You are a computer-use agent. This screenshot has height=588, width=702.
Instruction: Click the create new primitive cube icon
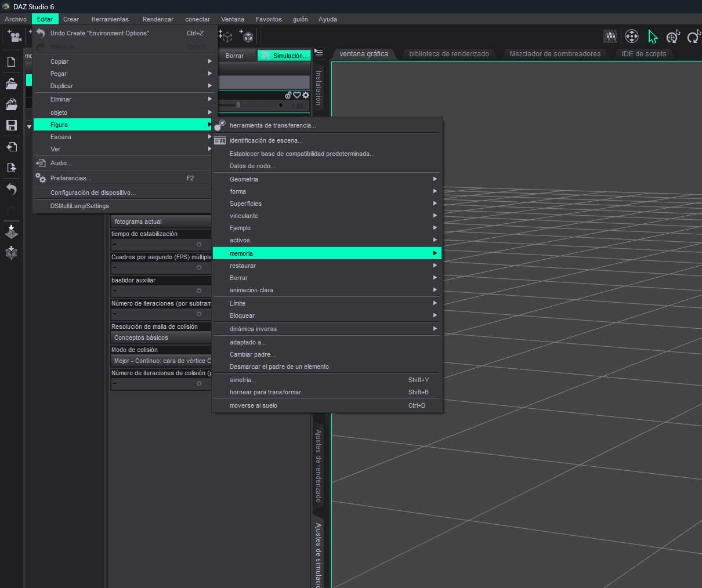pyautogui.click(x=247, y=36)
